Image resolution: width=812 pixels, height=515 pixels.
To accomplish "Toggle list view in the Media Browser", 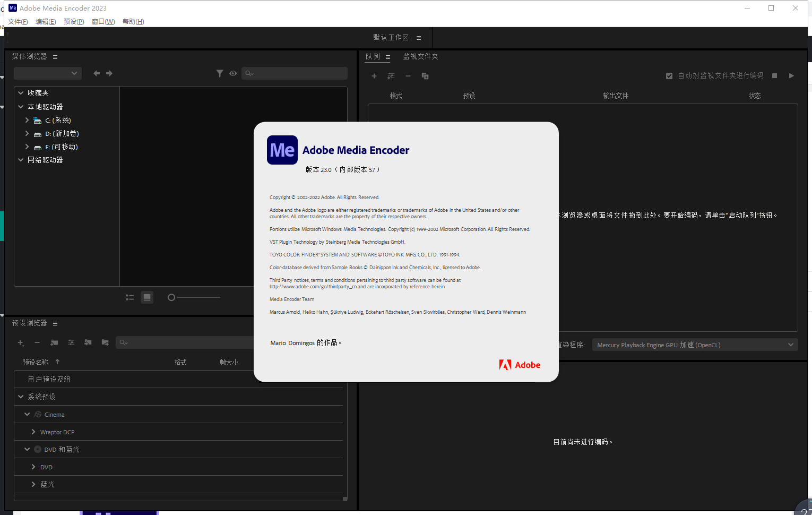I will pyautogui.click(x=129, y=297).
